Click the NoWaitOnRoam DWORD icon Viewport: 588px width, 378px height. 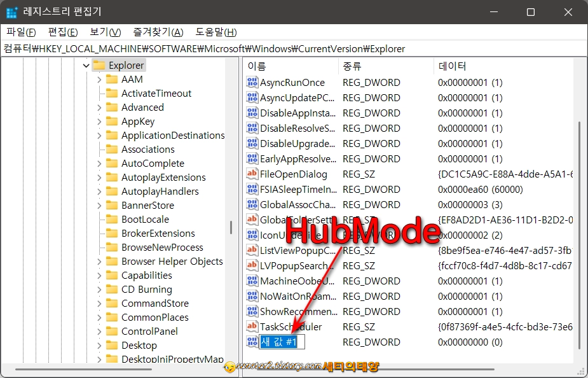click(252, 296)
